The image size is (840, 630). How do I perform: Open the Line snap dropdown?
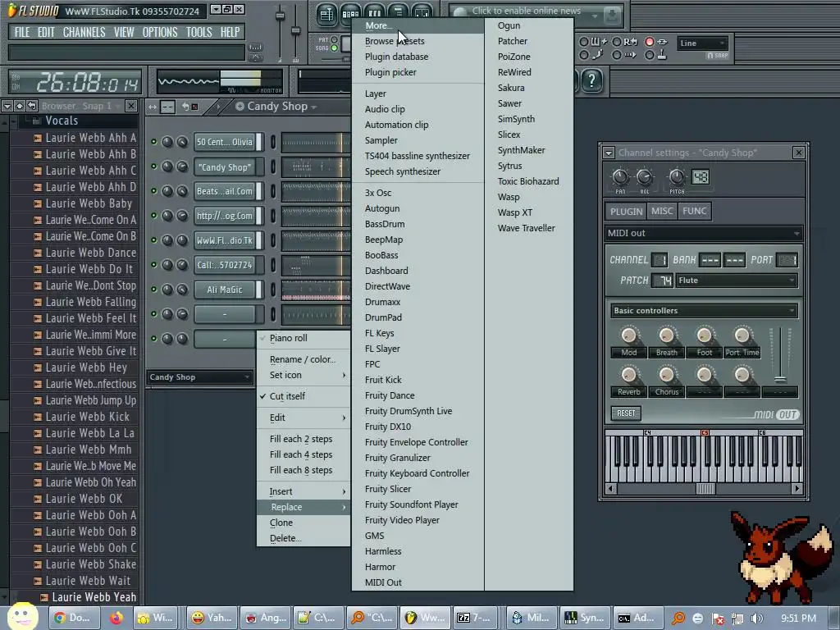pyautogui.click(x=702, y=43)
